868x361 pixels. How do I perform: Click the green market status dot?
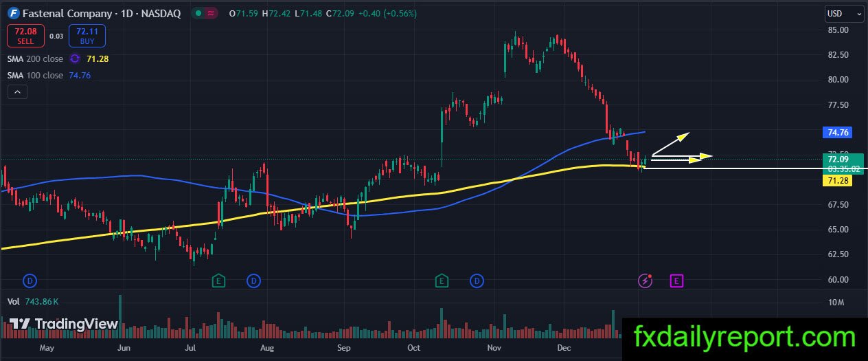pyautogui.click(x=198, y=13)
